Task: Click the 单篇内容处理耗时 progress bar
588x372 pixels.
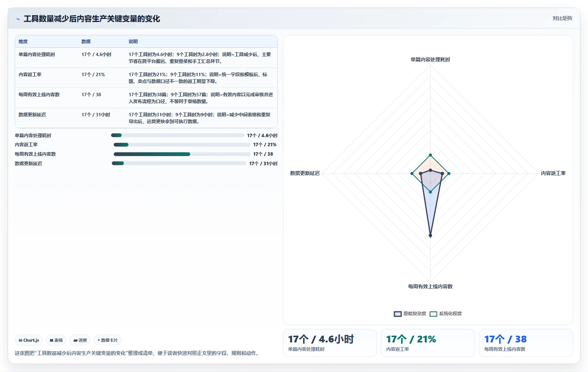Action: (x=178, y=135)
